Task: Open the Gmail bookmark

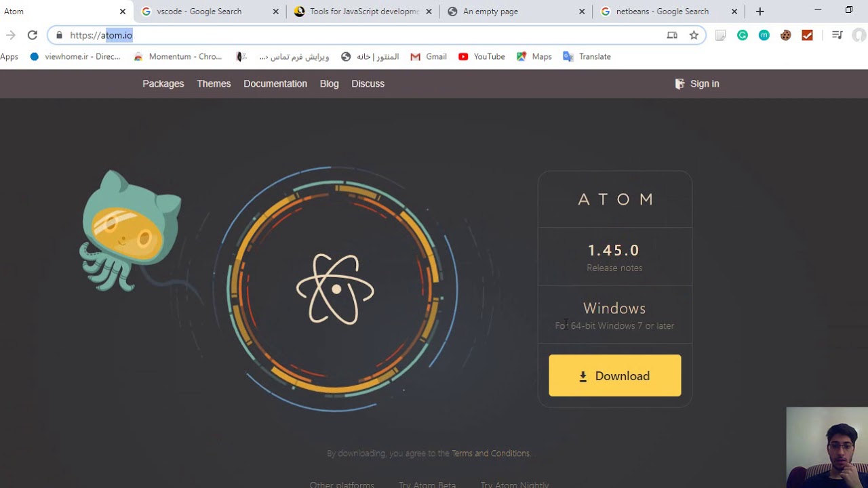Action: (429, 57)
